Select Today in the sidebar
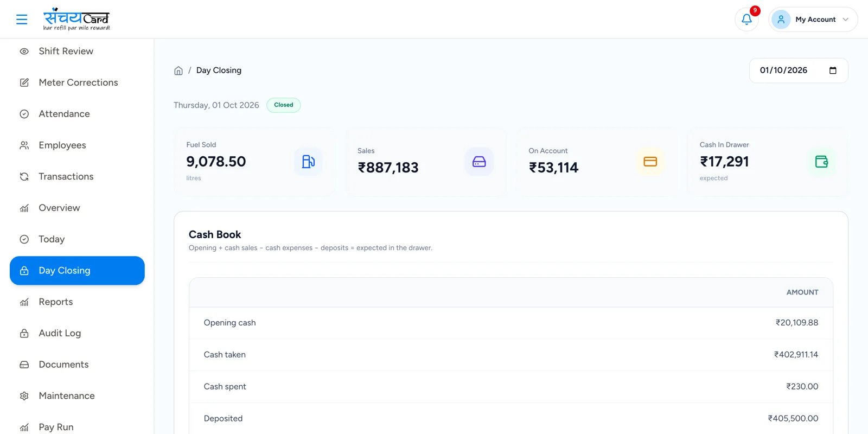 pos(77,239)
